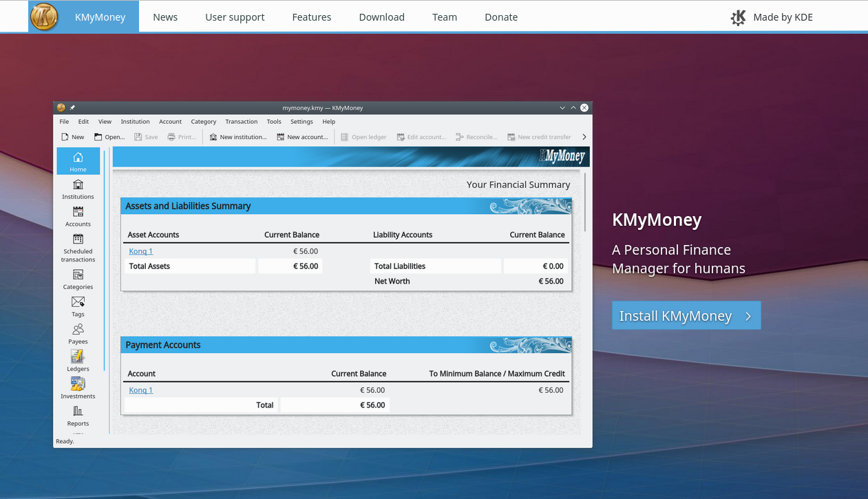The width and height of the screenshot is (868, 499).
Task: Click the summary panel vertical scrollbar
Action: point(585,202)
